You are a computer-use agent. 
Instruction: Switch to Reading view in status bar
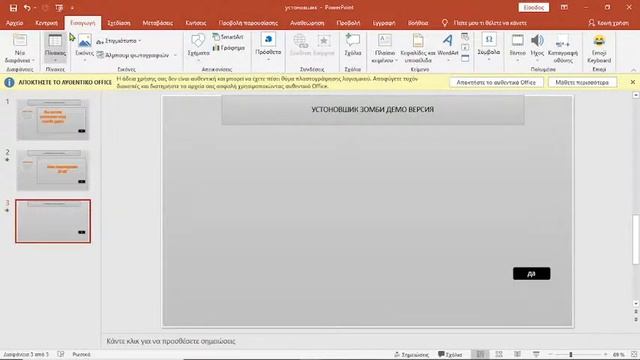point(518,354)
